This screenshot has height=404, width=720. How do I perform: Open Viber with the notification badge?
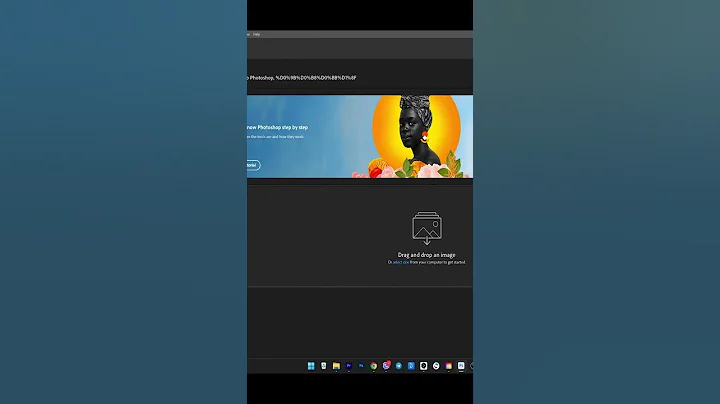(386, 365)
